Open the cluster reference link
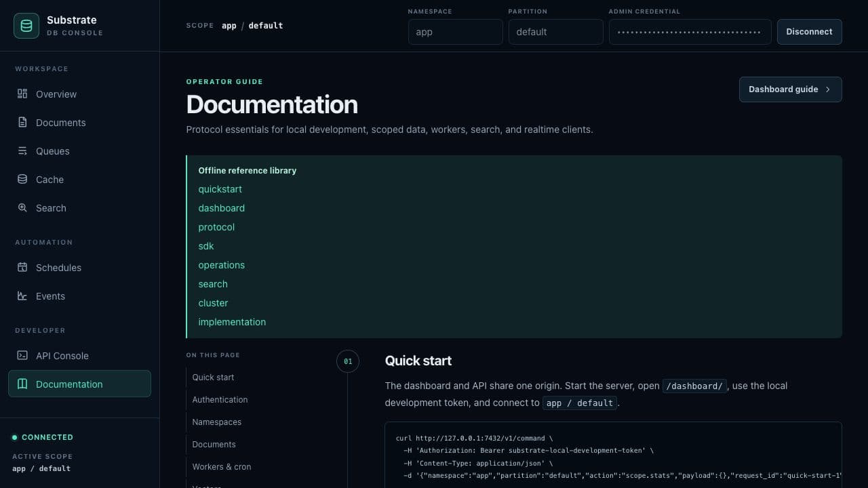This screenshot has height=488, width=868. (x=213, y=303)
